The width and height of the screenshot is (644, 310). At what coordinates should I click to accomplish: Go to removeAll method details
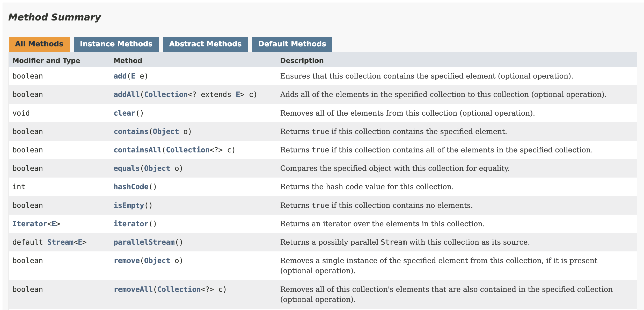133,290
